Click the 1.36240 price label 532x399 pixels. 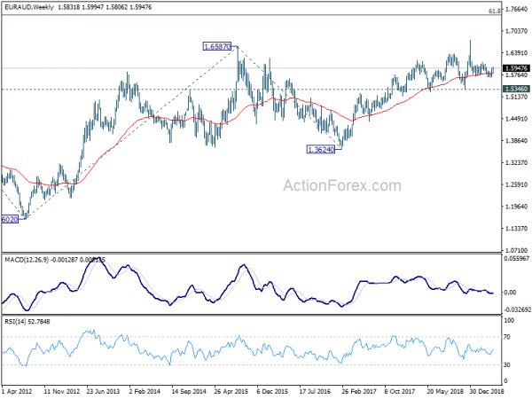[321, 149]
